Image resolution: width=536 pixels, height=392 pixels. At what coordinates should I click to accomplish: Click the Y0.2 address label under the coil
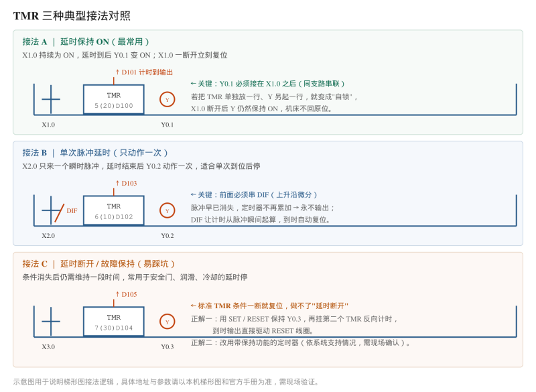coord(167,236)
